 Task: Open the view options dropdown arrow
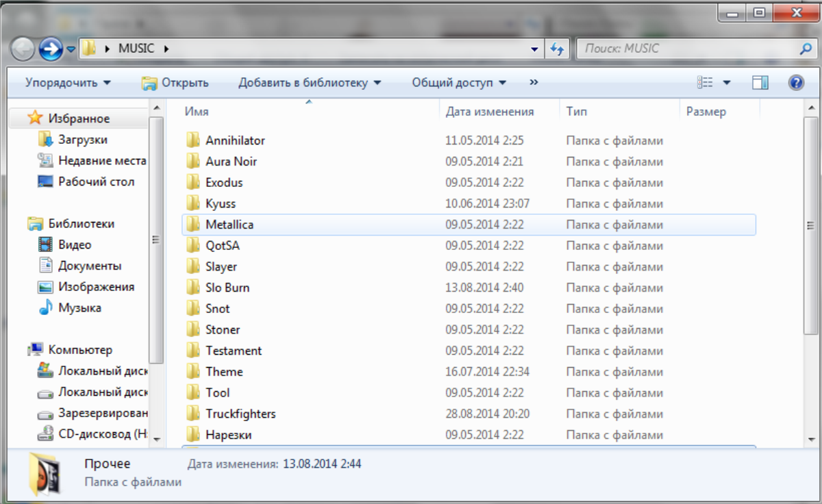[x=727, y=83]
